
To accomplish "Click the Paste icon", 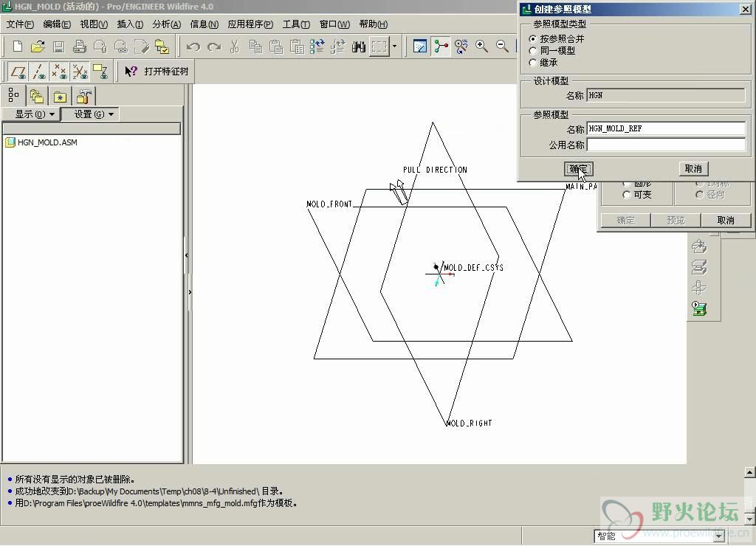I will click(x=276, y=46).
